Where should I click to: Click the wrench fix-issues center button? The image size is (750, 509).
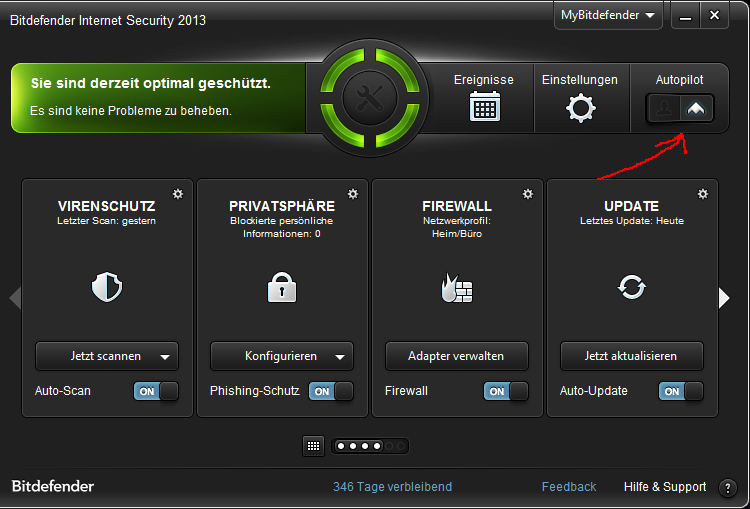[370, 98]
